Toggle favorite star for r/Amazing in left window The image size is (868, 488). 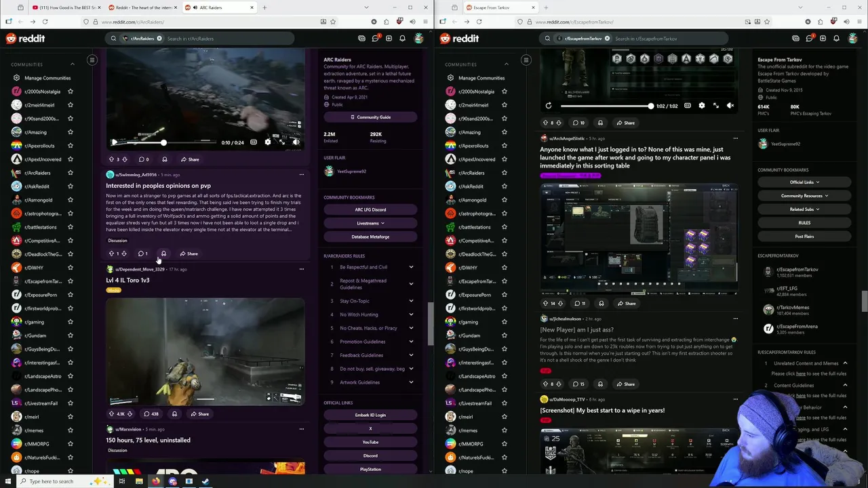(x=71, y=132)
